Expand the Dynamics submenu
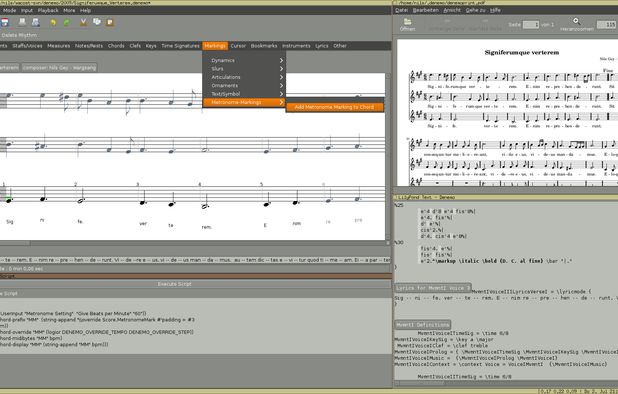Image resolution: width=618 pixels, height=394 pixels. coord(244,60)
